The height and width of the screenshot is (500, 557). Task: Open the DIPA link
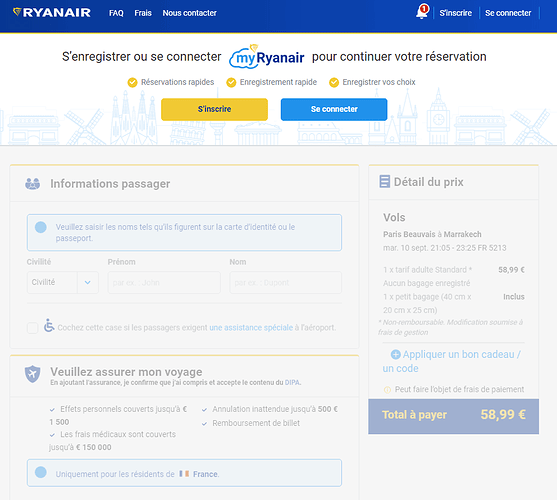[x=292, y=382]
